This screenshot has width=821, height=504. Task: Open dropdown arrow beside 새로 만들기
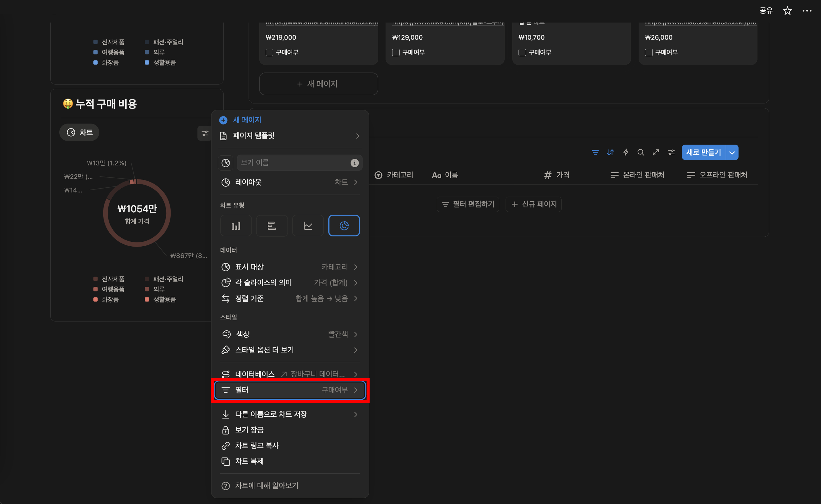coord(732,153)
